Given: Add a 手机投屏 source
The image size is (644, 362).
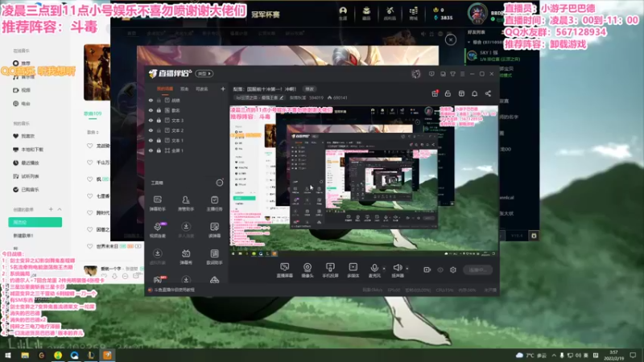Looking at the screenshot, I should point(330,270).
